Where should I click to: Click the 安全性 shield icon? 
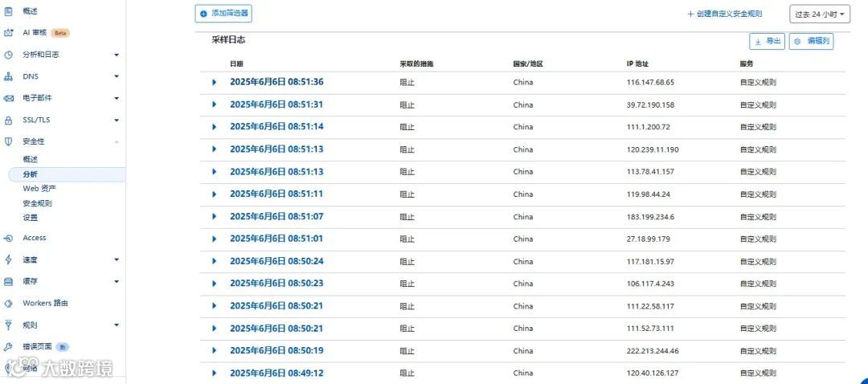8,141
